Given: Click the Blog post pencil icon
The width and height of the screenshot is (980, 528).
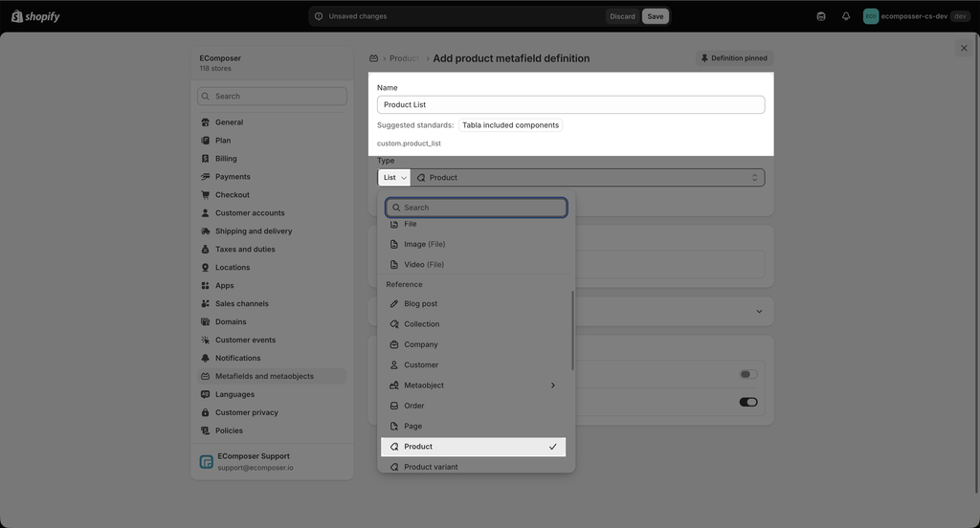Looking at the screenshot, I should point(393,303).
